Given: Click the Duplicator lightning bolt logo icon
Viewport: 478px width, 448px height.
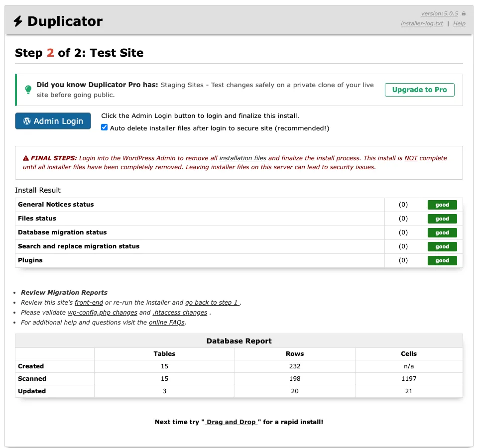Looking at the screenshot, I should [18, 21].
